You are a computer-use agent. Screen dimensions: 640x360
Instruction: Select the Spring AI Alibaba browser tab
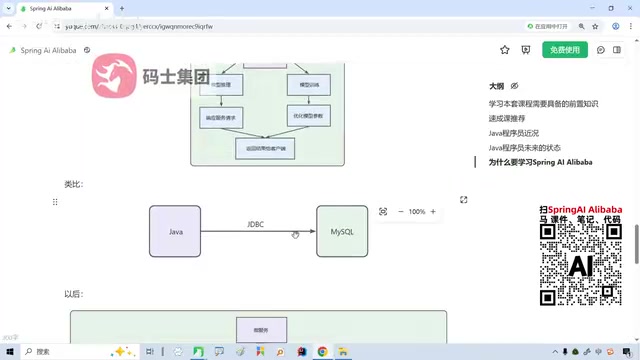[x=65, y=9]
